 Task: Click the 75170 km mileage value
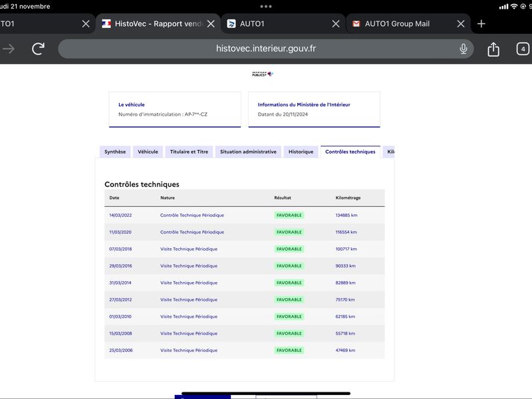click(345, 300)
